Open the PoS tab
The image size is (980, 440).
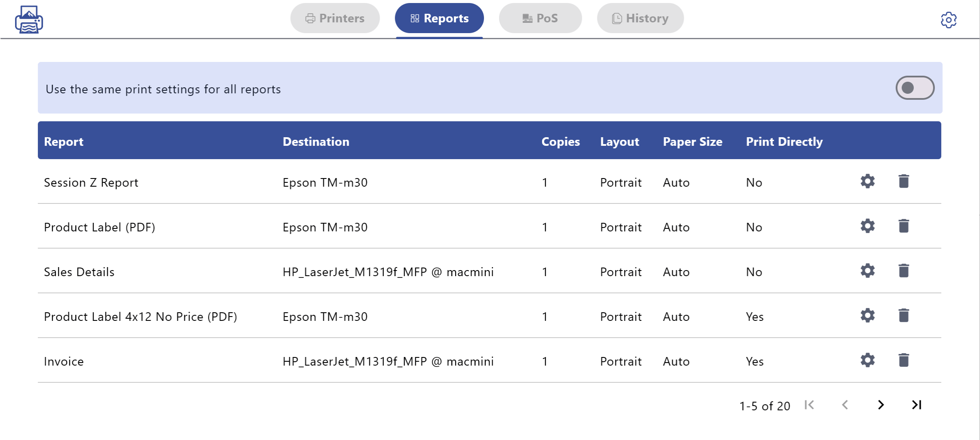pos(540,18)
